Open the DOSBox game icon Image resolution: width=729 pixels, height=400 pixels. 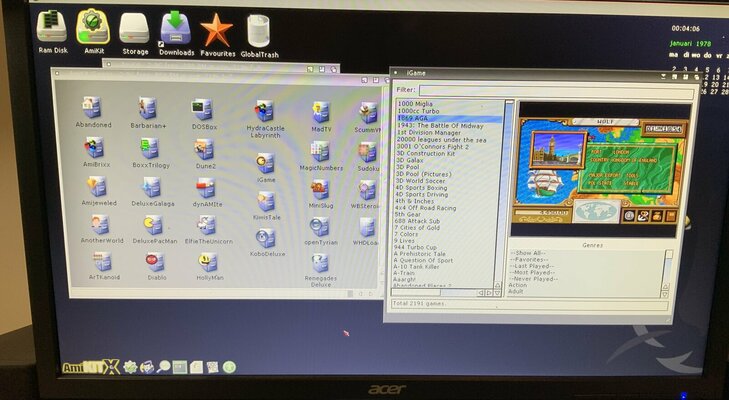point(202,109)
